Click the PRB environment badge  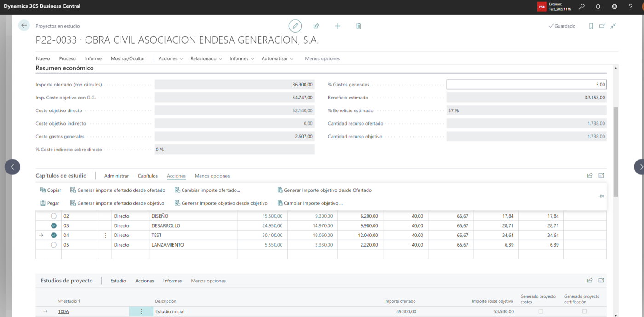(x=542, y=7)
